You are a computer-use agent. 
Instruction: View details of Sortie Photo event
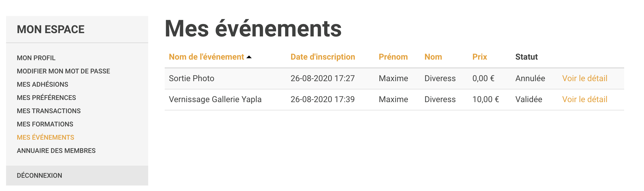pyautogui.click(x=585, y=78)
